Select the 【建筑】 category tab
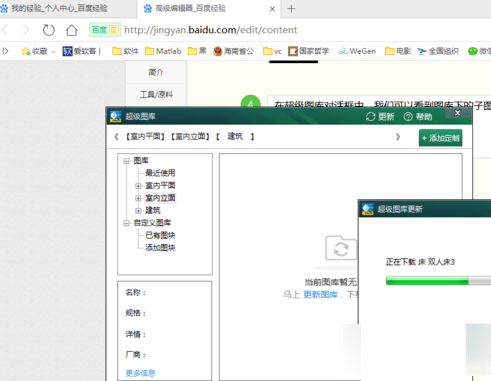491x381 pixels. 235,136
